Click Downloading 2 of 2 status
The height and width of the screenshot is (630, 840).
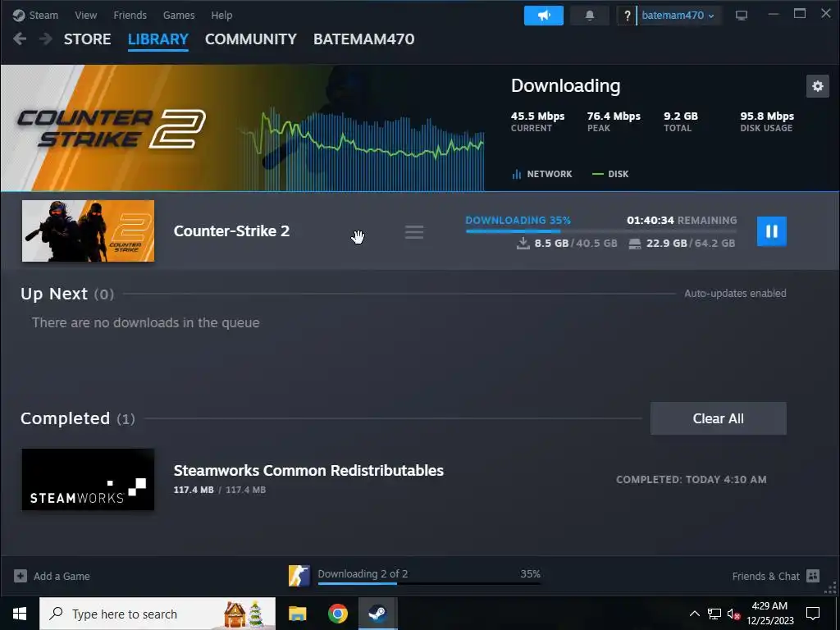click(363, 573)
